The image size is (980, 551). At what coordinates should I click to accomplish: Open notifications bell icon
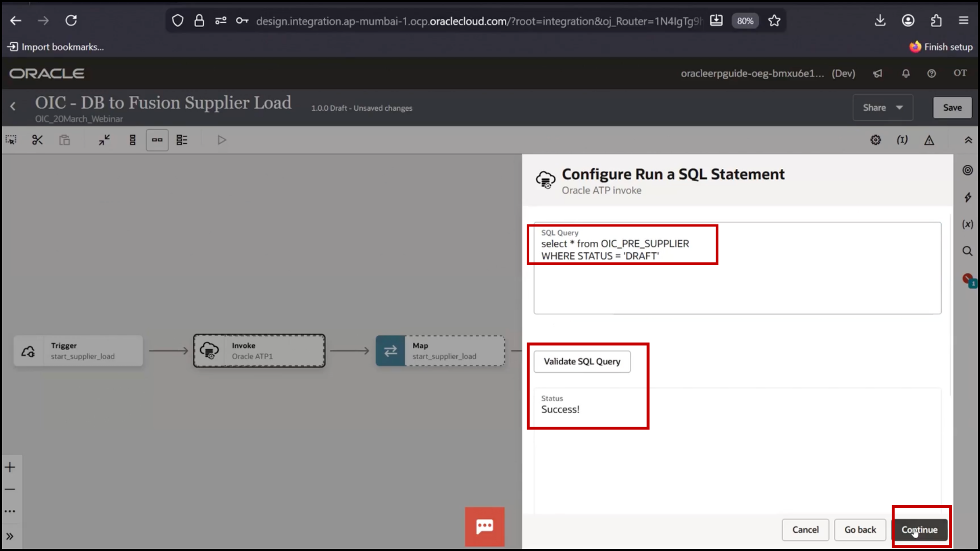pos(906,73)
